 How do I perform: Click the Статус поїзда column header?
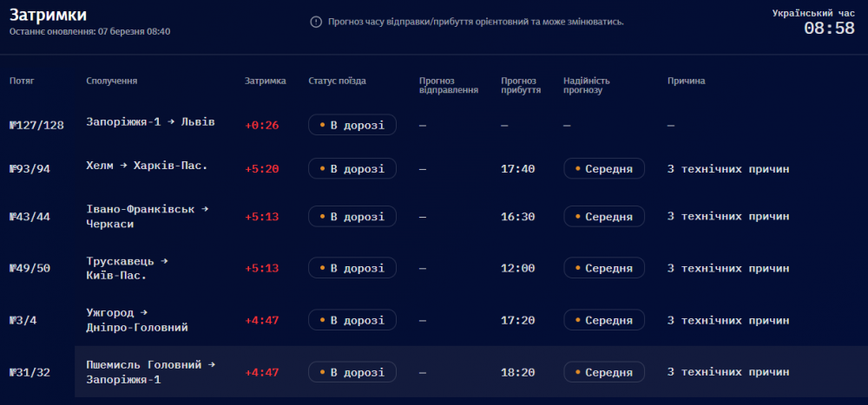pos(337,81)
